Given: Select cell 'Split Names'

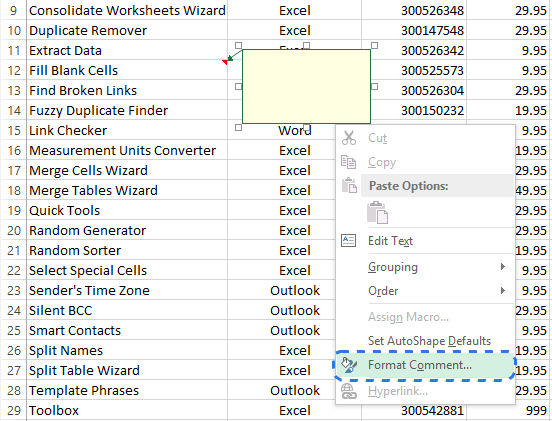Looking at the screenshot, I should [127, 351].
